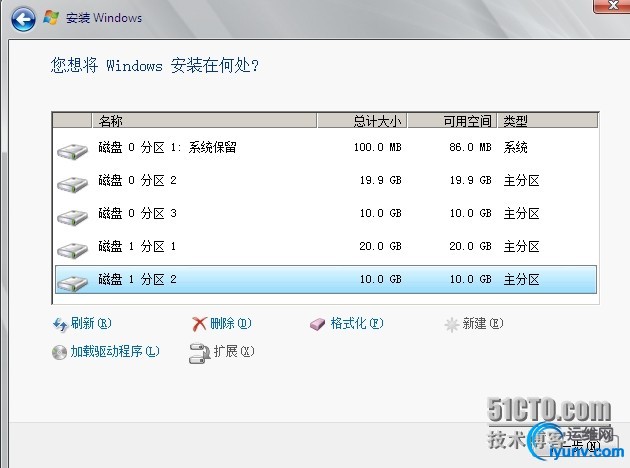
Task: Click the CD icon for load driver
Action: tap(59, 352)
